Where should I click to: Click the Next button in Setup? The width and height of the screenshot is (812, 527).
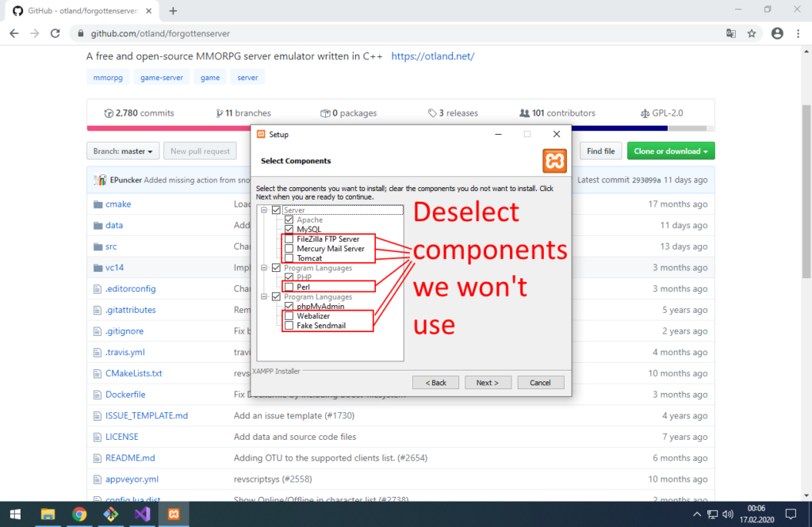point(488,383)
